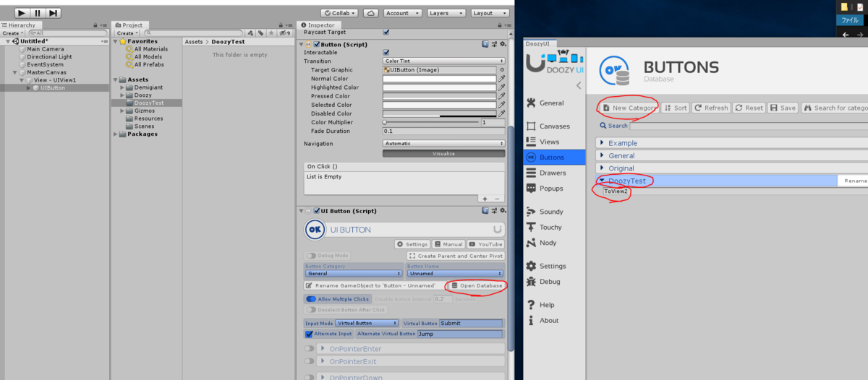Open the Layers dropdown
The image size is (868, 380).
point(446,13)
